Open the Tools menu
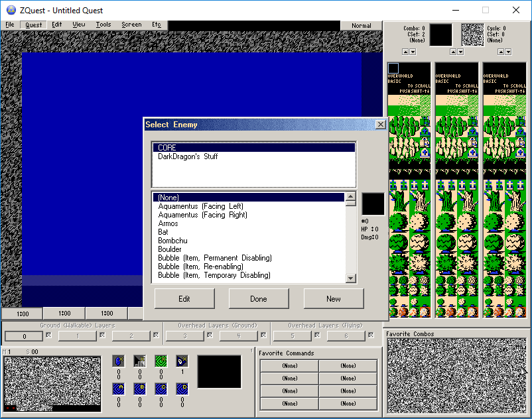This screenshot has height=419, width=532. [103, 25]
